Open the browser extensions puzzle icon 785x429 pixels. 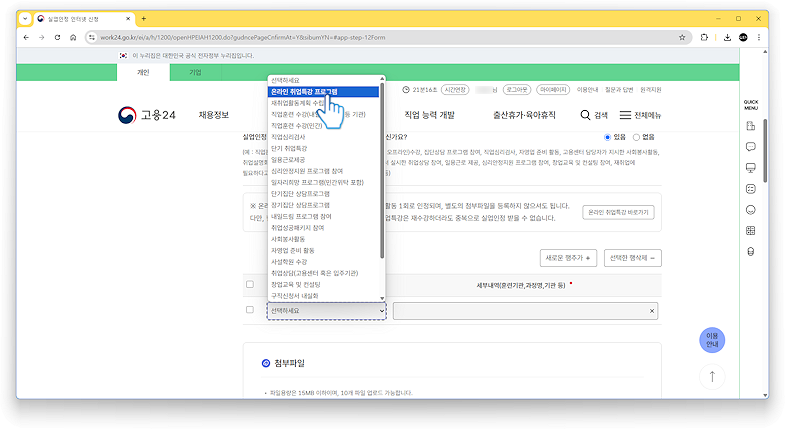(704, 38)
